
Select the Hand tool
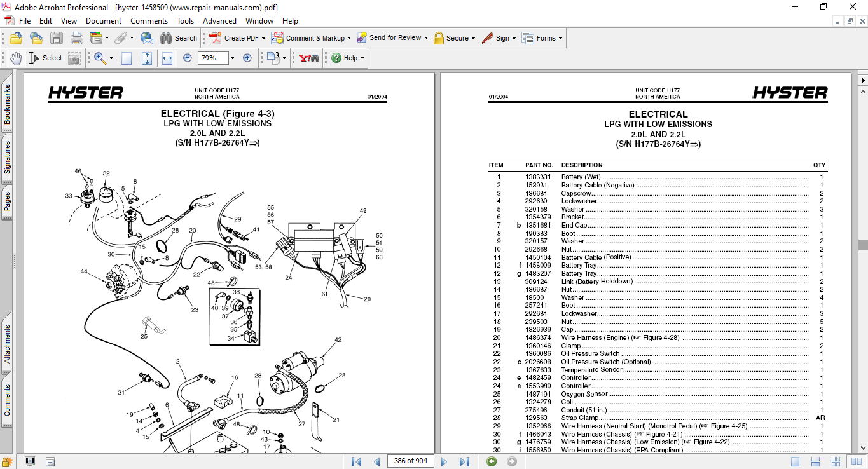(x=15, y=58)
